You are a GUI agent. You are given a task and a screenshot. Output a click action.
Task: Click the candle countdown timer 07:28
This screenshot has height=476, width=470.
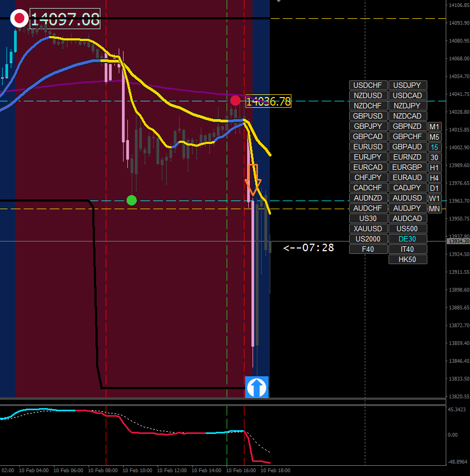309,248
